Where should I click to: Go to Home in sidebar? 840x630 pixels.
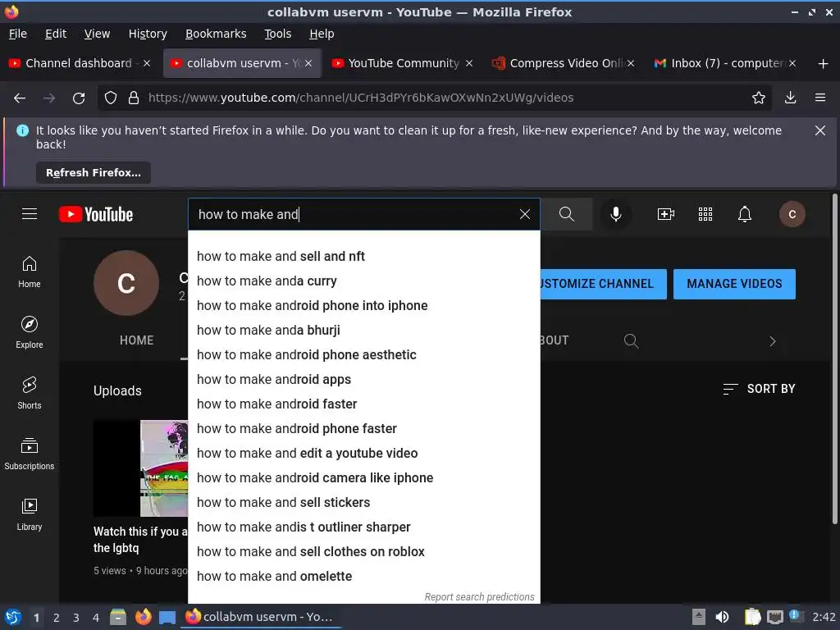tap(30, 272)
